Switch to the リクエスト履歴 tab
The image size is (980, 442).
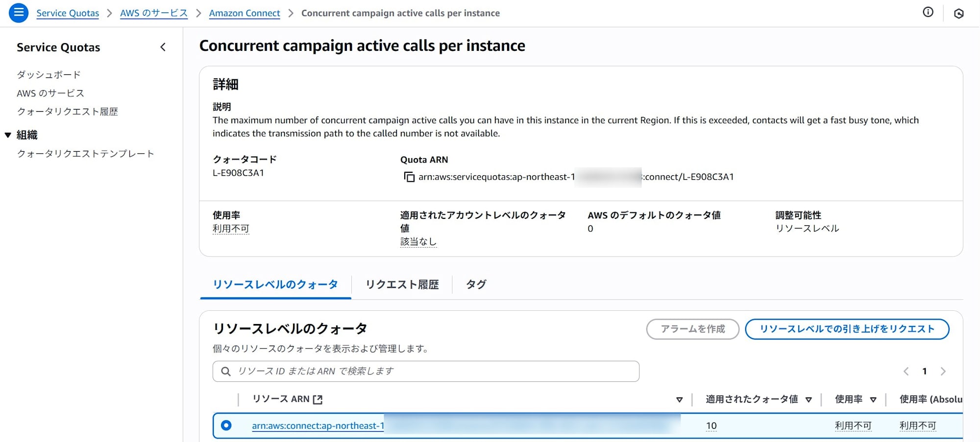(402, 284)
